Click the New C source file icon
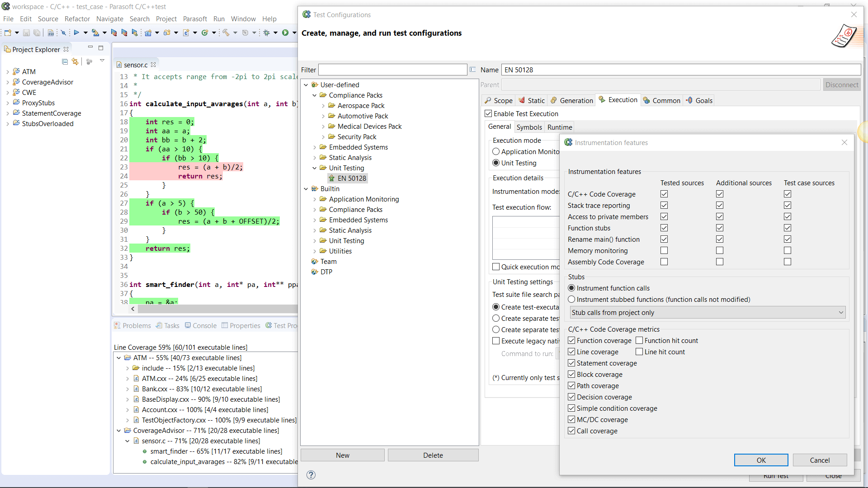Viewport: 868px width, 488px height. [x=186, y=33]
